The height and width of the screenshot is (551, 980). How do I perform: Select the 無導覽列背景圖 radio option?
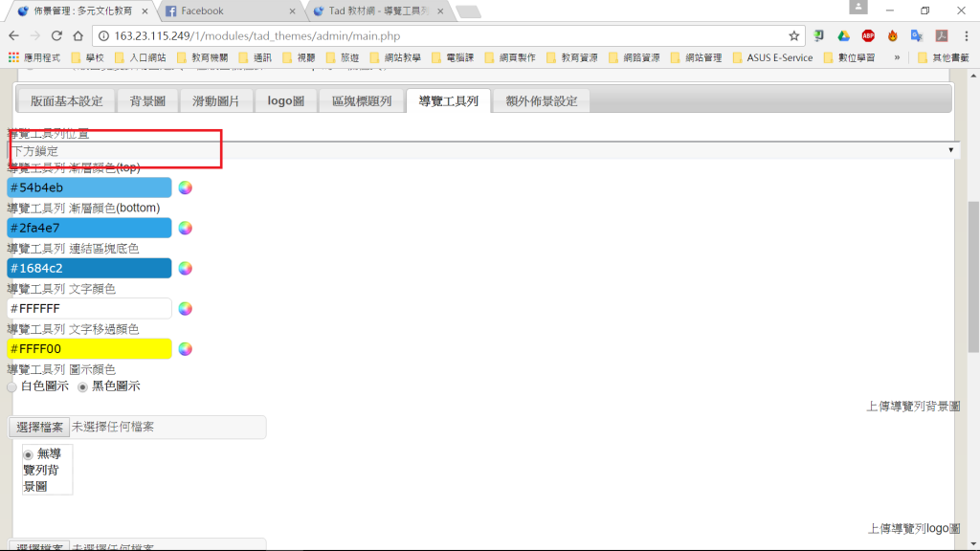pos(29,454)
